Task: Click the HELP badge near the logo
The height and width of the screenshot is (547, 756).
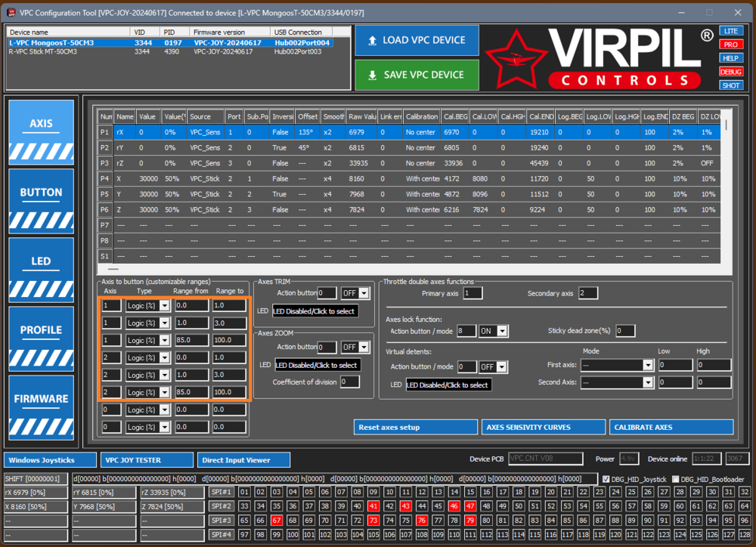Action: point(730,57)
